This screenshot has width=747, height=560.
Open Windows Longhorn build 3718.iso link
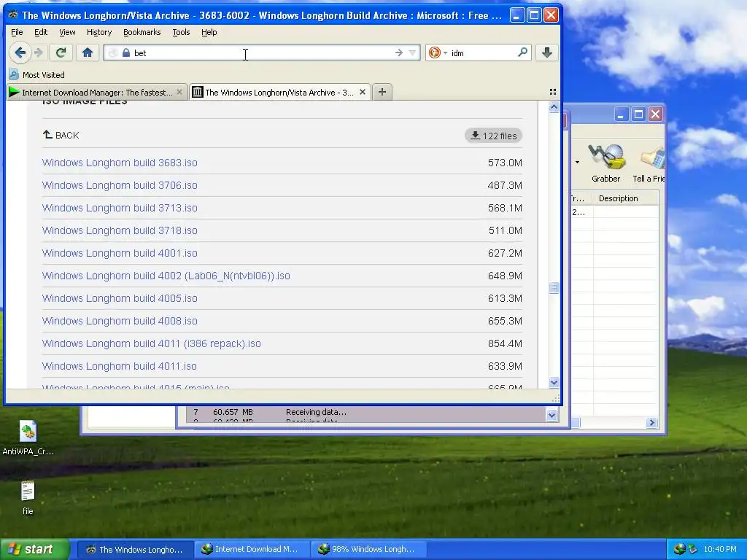pos(120,230)
